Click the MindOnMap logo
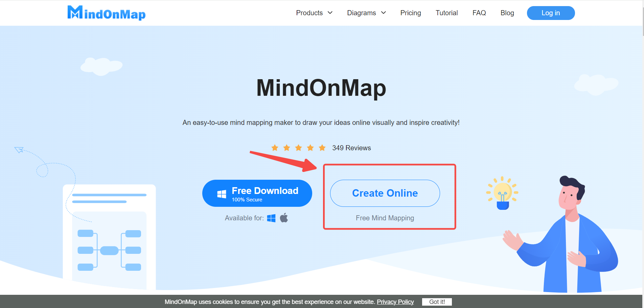This screenshot has height=308, width=644. (x=107, y=13)
